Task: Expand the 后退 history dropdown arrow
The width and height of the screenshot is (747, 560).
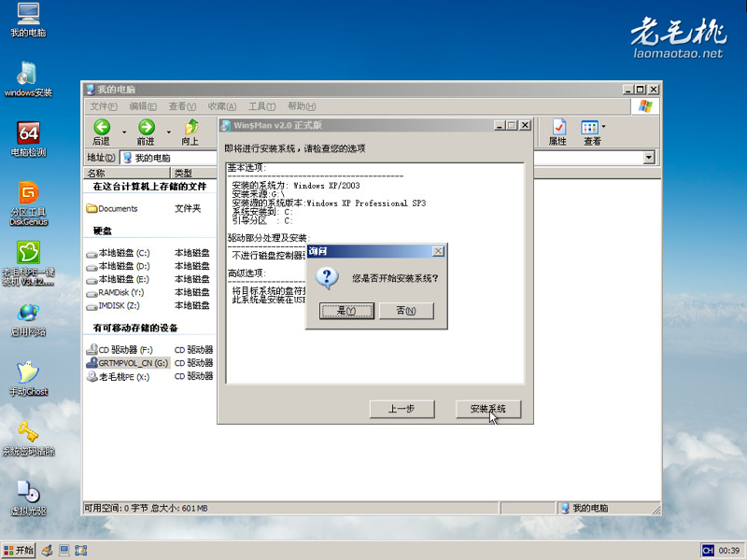Action: click(x=124, y=132)
